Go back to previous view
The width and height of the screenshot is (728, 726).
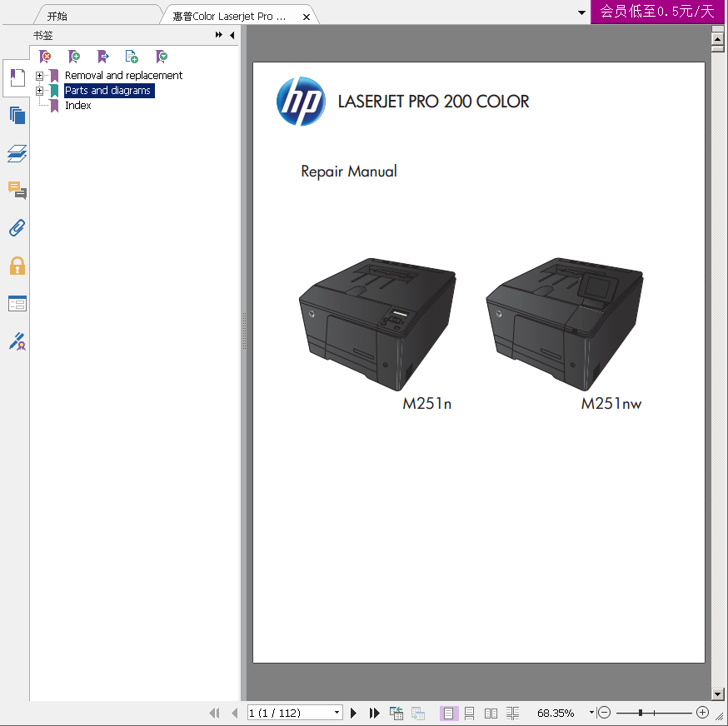396,713
